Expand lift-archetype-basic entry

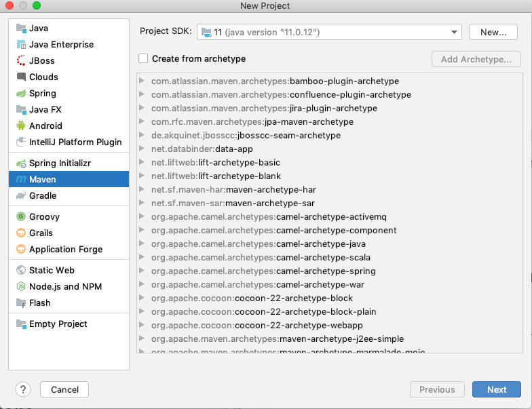coord(142,162)
